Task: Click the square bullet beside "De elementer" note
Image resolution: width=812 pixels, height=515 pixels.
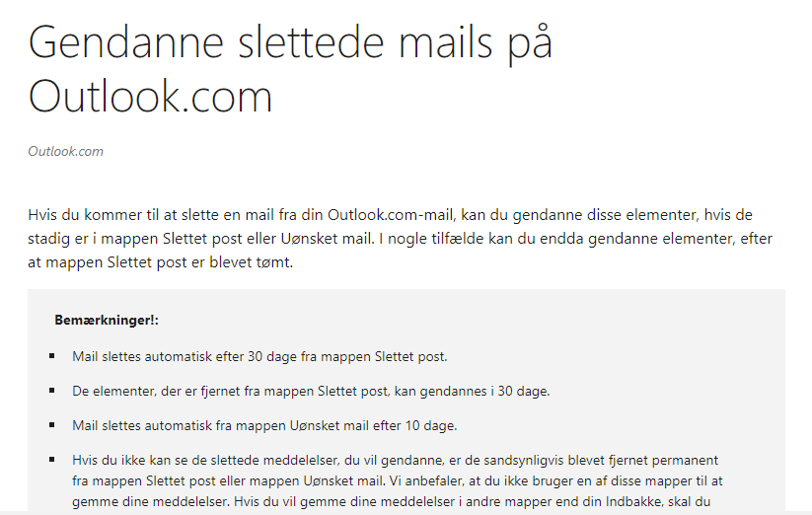Action: [51, 391]
